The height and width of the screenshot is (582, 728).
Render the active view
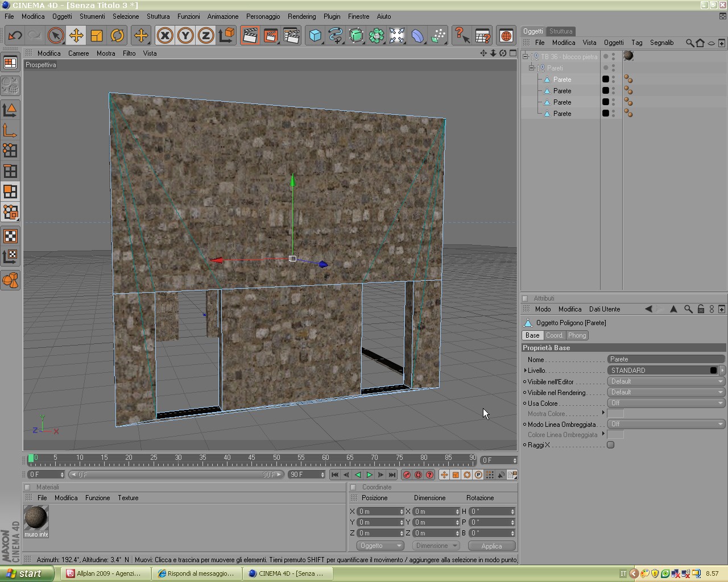(x=250, y=36)
